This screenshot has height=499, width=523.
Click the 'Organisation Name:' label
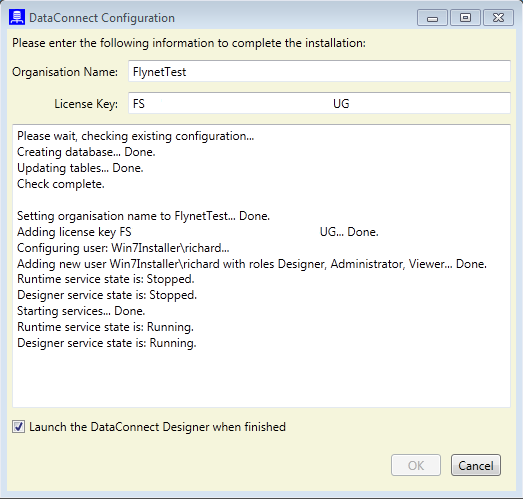(x=65, y=72)
